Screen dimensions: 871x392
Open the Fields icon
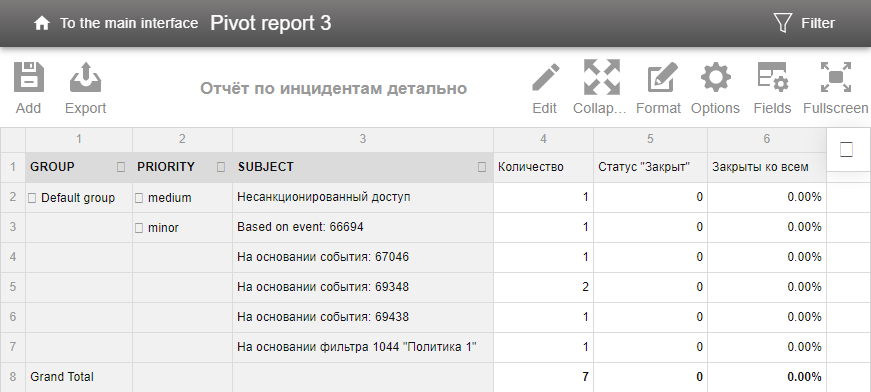point(773,77)
